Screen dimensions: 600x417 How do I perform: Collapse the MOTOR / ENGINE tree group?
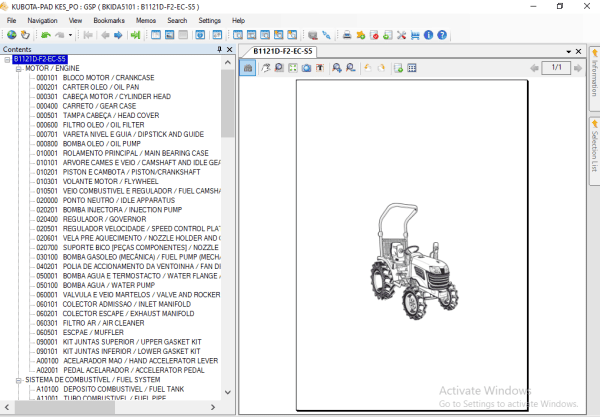[18, 69]
